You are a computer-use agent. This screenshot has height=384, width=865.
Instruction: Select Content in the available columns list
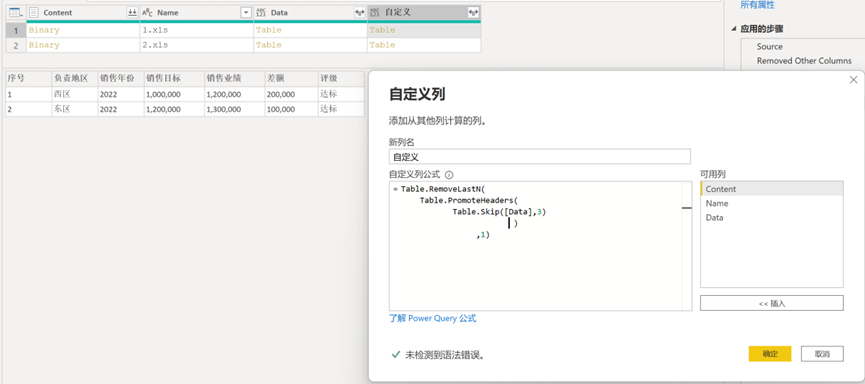click(771, 189)
